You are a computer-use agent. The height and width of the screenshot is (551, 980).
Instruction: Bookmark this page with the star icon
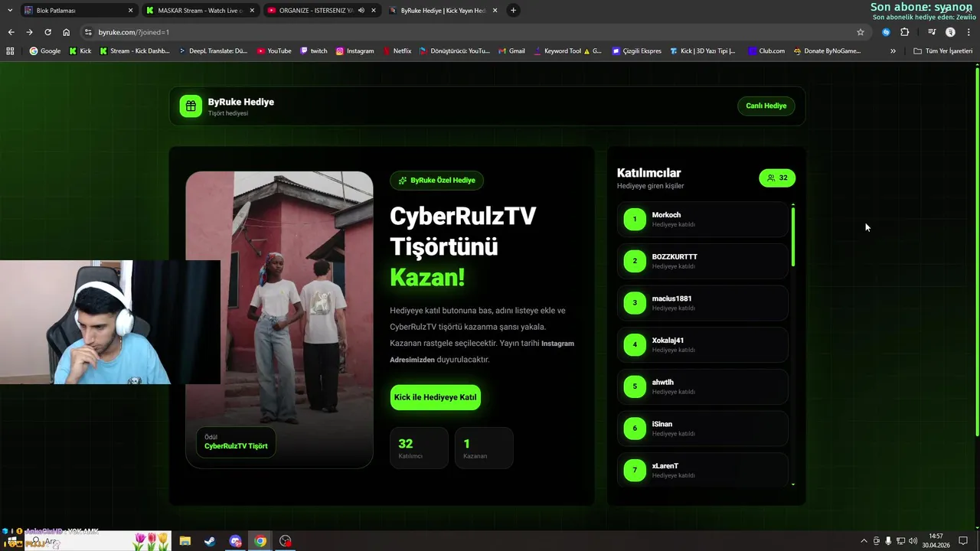click(x=861, y=32)
